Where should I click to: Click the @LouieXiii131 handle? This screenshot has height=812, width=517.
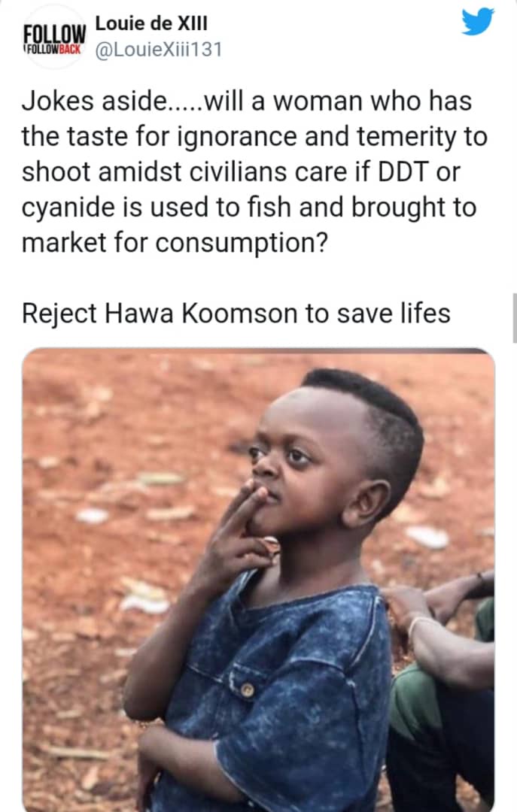159,50
